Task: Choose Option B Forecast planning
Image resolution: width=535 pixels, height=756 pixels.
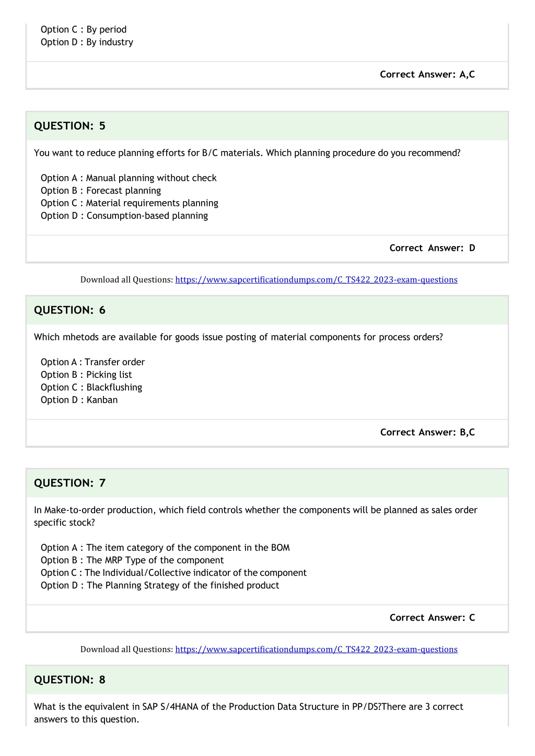Action: point(101,191)
